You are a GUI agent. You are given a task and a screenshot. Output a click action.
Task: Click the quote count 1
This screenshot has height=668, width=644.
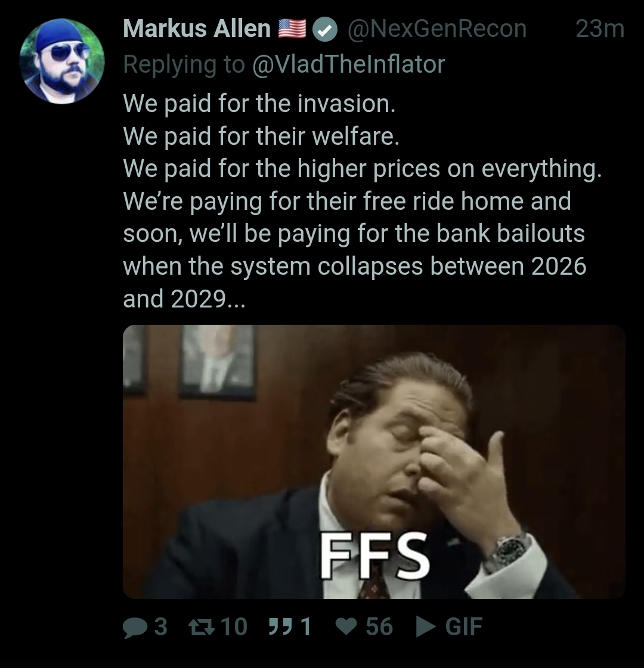306,627
